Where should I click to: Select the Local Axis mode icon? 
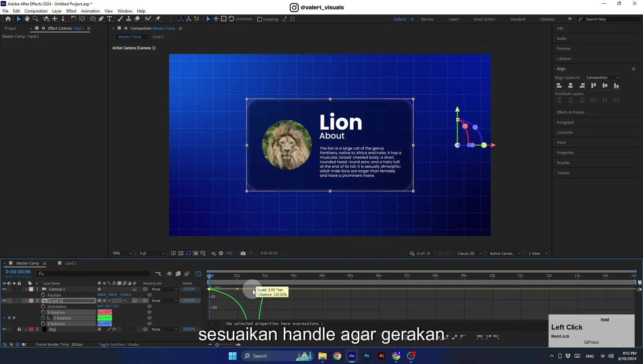(181, 19)
